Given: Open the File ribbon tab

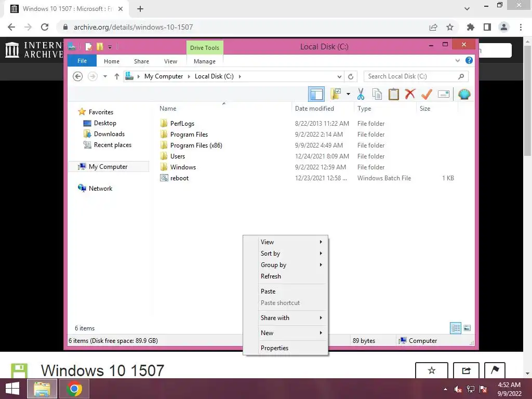Looking at the screenshot, I should point(82,61).
